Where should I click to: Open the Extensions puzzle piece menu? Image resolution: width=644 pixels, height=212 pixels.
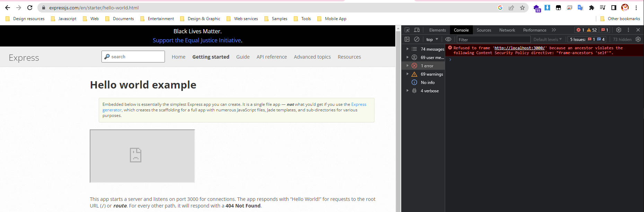pos(592,8)
